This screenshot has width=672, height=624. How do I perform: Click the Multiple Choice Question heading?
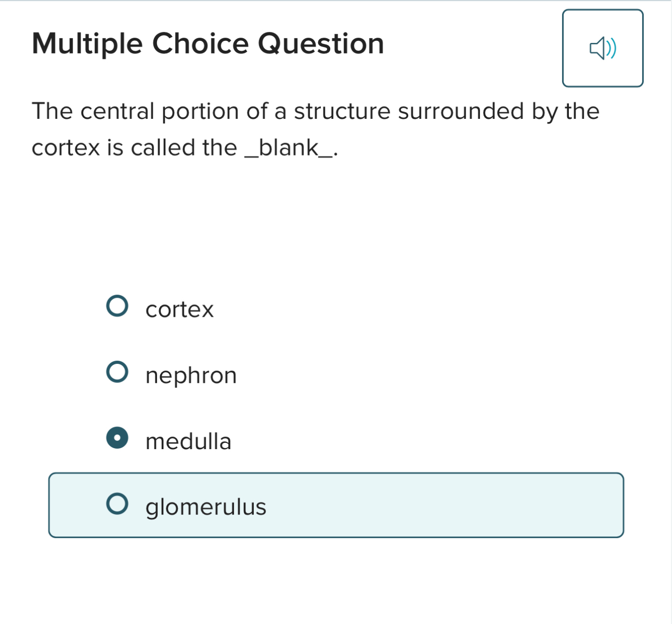click(208, 43)
